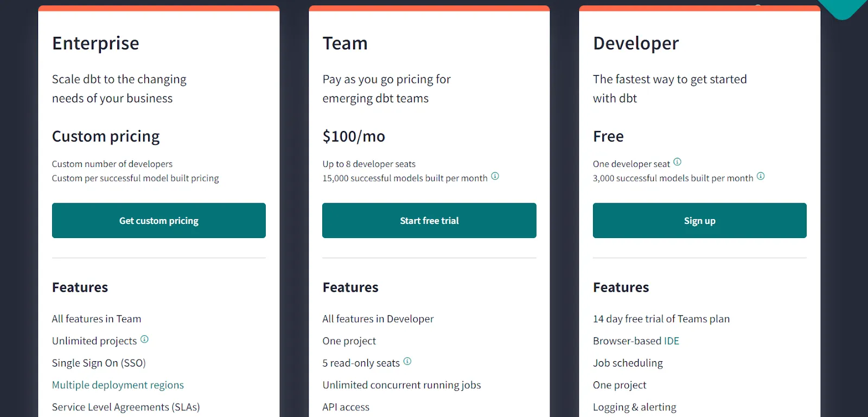This screenshot has height=417, width=868.
Task: Click 'Logging & alerting' feature
Action: coord(635,407)
